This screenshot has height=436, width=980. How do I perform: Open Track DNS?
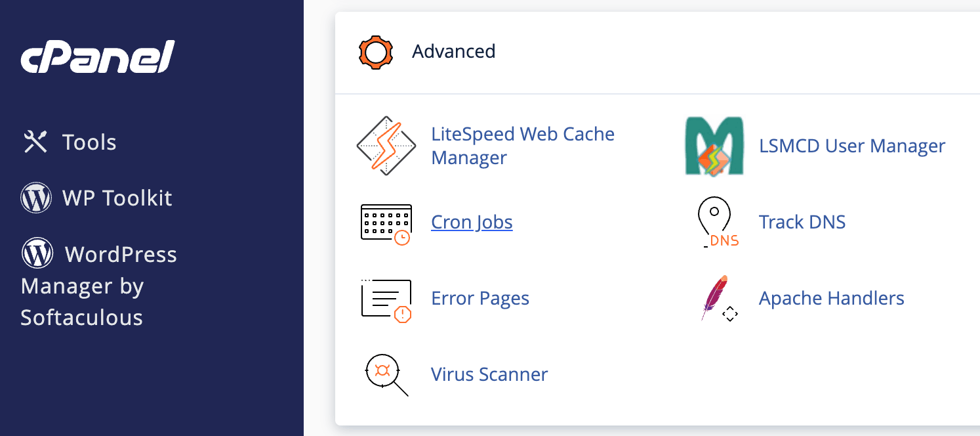point(802,222)
